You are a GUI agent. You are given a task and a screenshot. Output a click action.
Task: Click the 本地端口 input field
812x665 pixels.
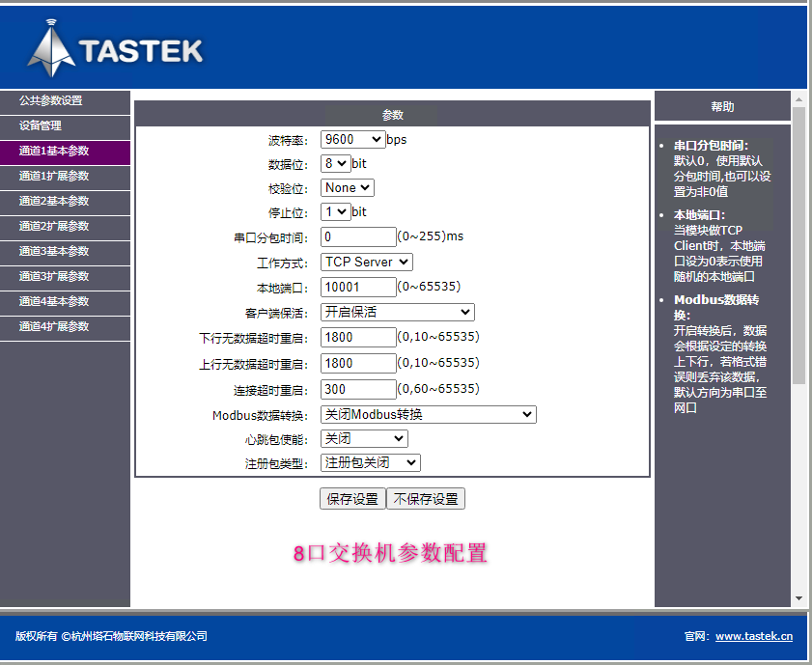[358, 288]
